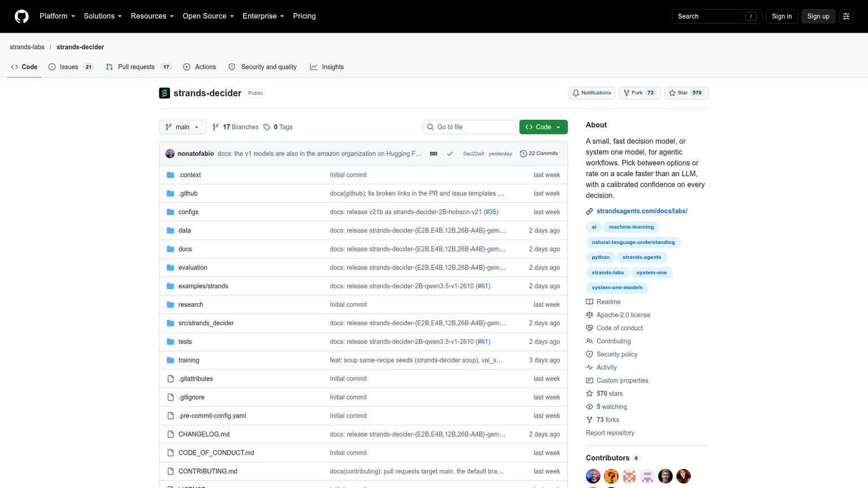Open the accessibility settings icon beside Sign up
This screenshot has width=868, height=488.
click(846, 16)
